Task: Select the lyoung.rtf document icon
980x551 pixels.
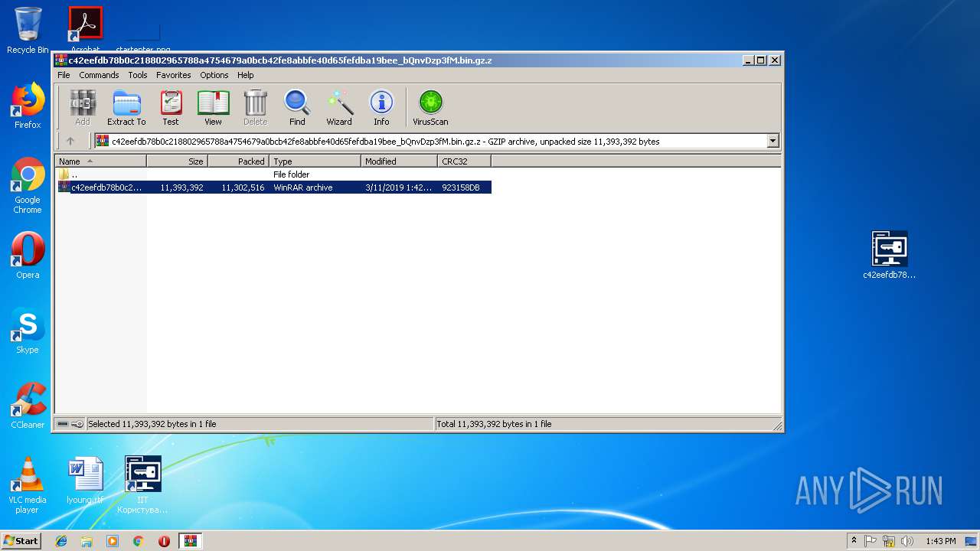Action: coord(85,481)
